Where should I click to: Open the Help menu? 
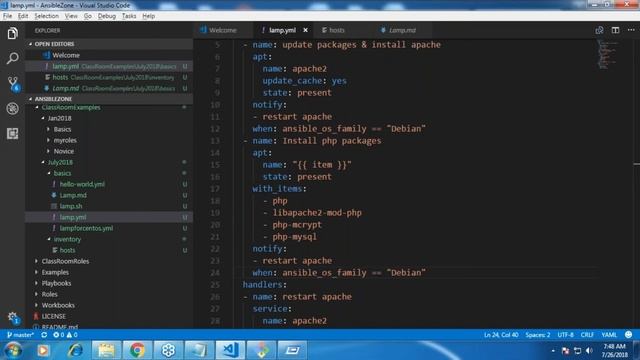coord(149,16)
